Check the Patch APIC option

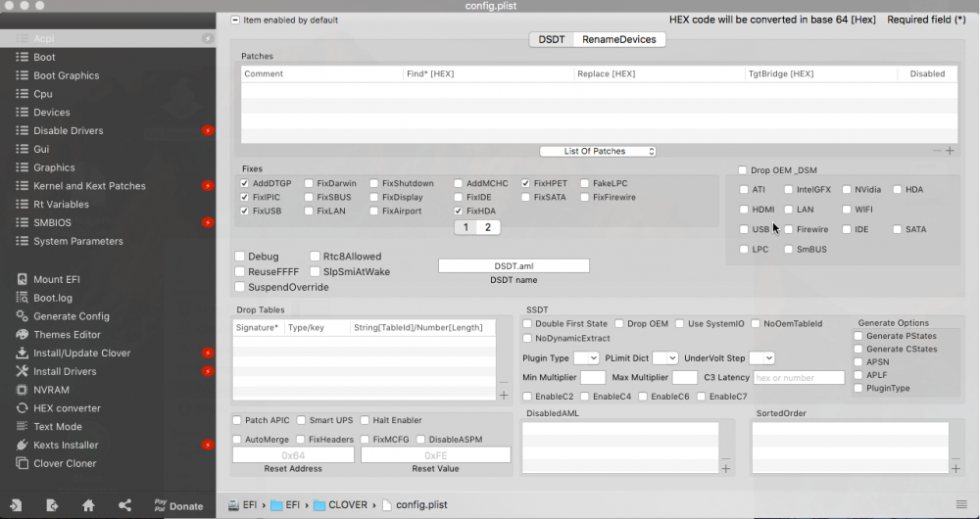[x=237, y=420]
